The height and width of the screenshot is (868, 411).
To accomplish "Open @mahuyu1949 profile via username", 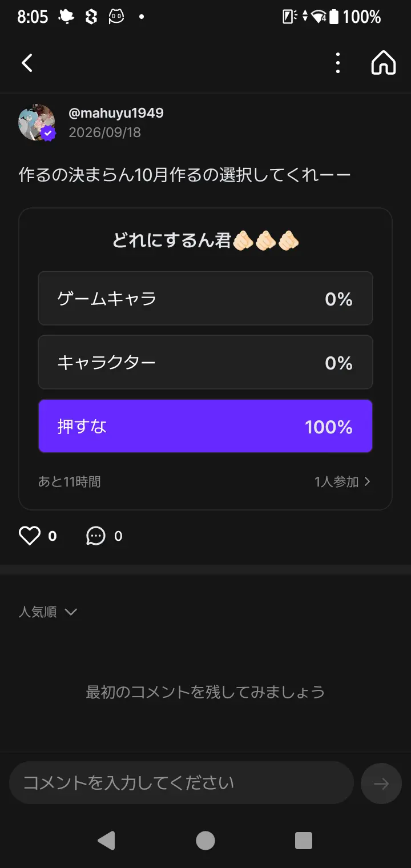I will point(116,113).
